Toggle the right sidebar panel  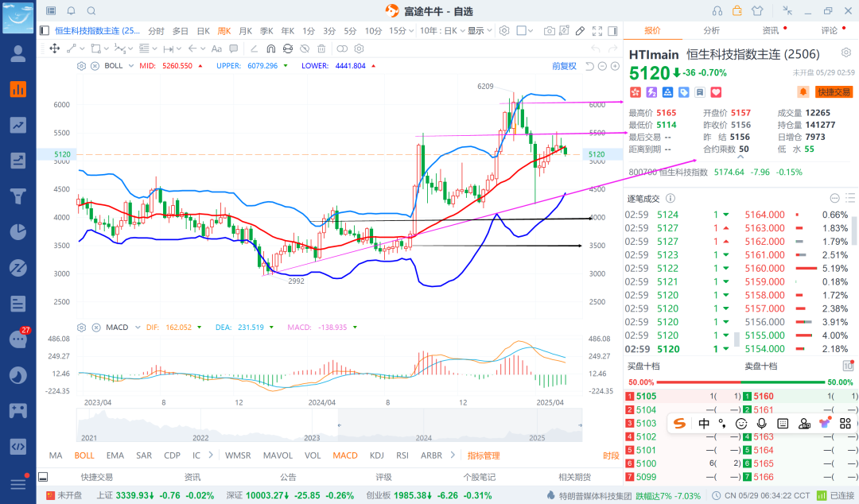(x=613, y=31)
